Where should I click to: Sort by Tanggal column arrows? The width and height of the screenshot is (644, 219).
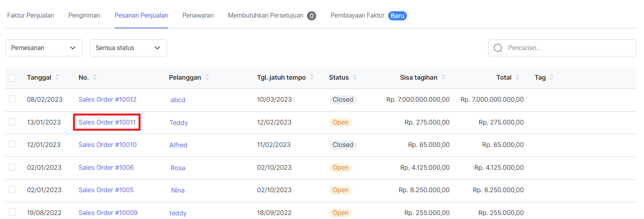point(57,77)
